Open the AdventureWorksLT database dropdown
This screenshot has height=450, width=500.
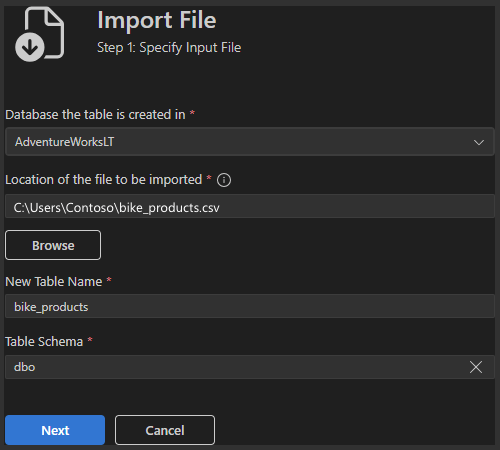(x=250, y=142)
